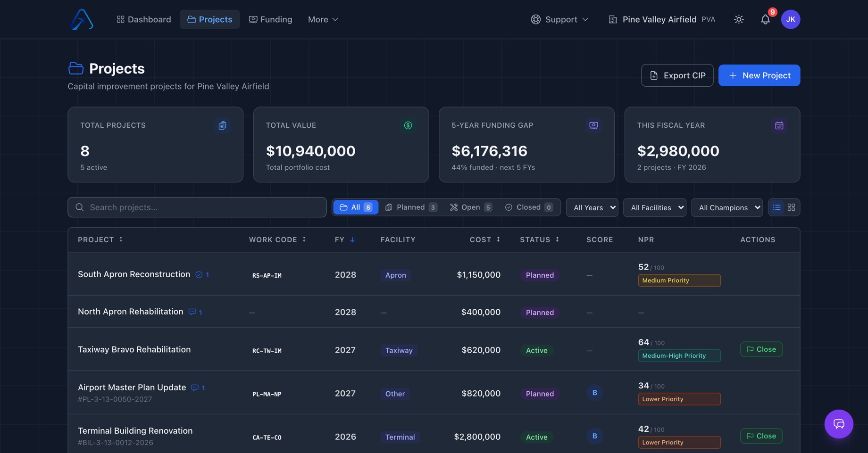This screenshot has width=868, height=453.
Task: Select the Planned filter tab
Action: tap(411, 207)
